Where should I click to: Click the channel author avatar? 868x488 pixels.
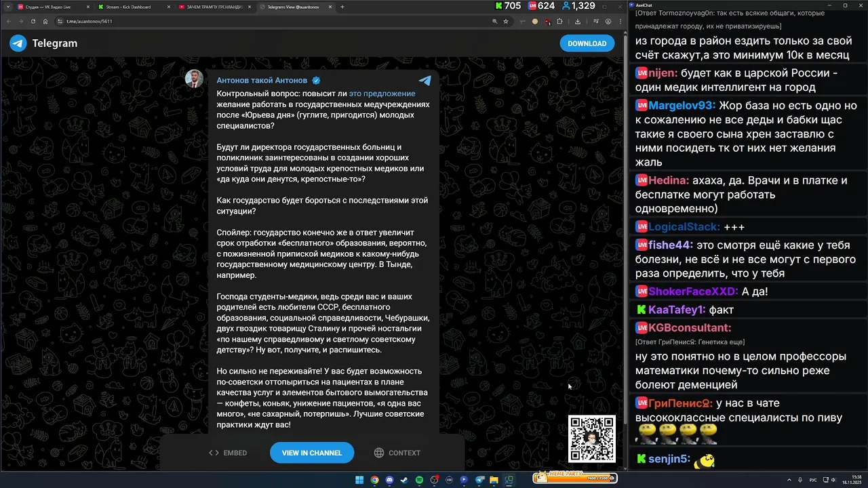(194, 79)
